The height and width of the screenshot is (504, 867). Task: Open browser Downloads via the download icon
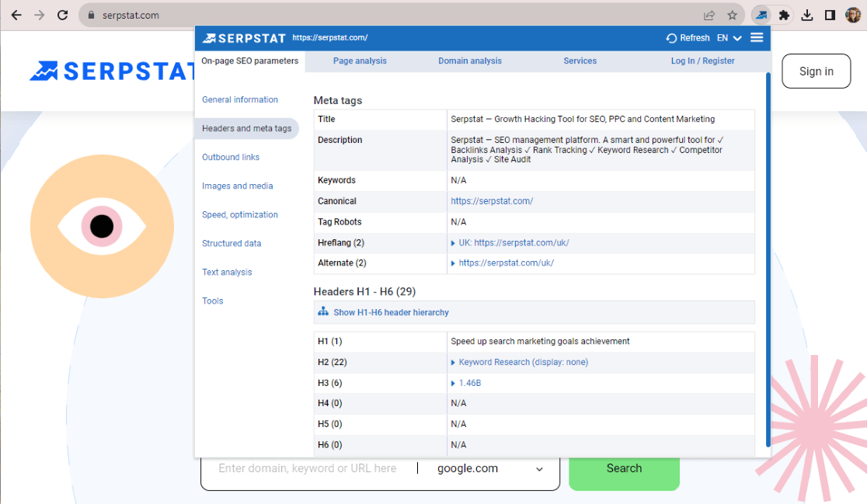click(808, 15)
